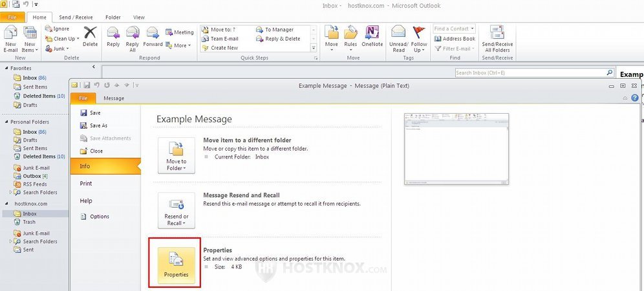Click the Save icon in message title bar
This screenshot has height=291, width=644.
pyautogui.click(x=87, y=85)
